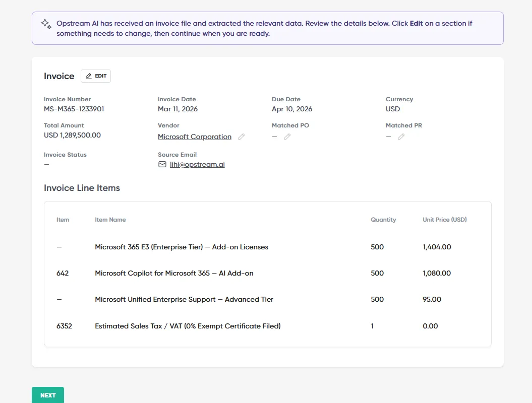Screen dimensions: 532x403
Task: Click quantity 1 in the Sales Tax row
Action: (372, 326)
